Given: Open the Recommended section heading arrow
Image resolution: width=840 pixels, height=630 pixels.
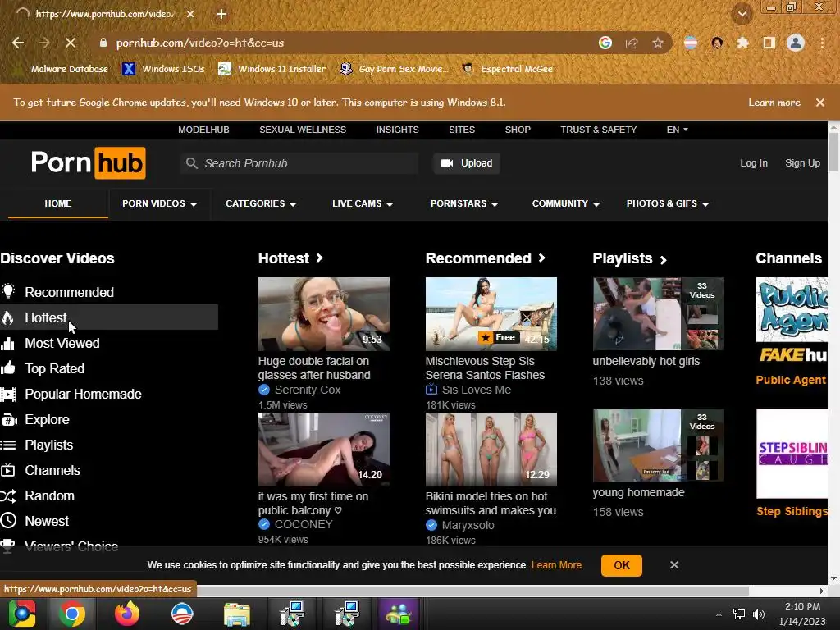Looking at the screenshot, I should pos(542,258).
